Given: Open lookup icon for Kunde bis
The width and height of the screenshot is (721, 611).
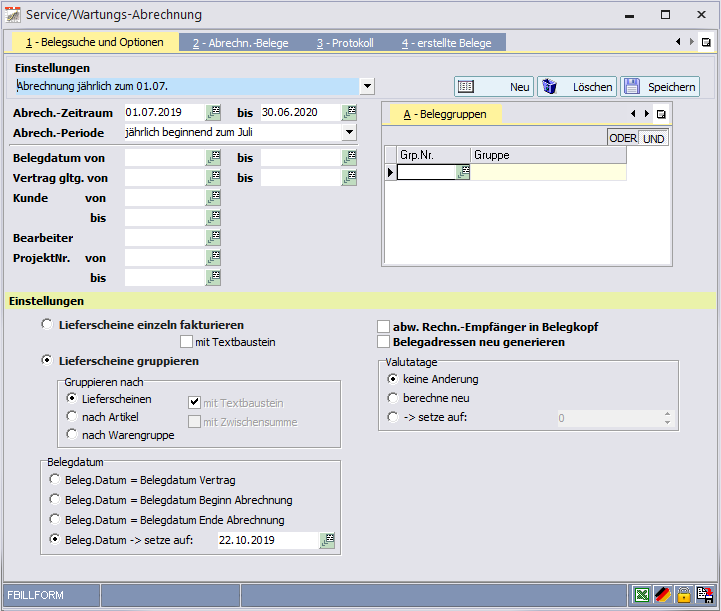Looking at the screenshot, I should point(213,217).
